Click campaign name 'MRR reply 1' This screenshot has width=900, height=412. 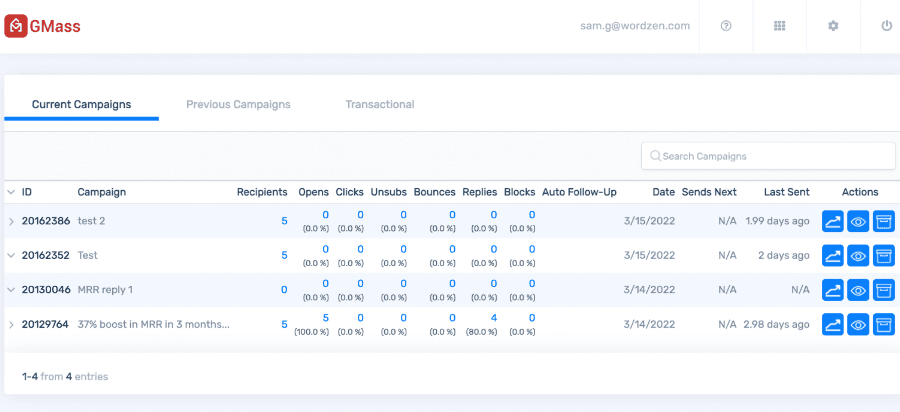105,290
